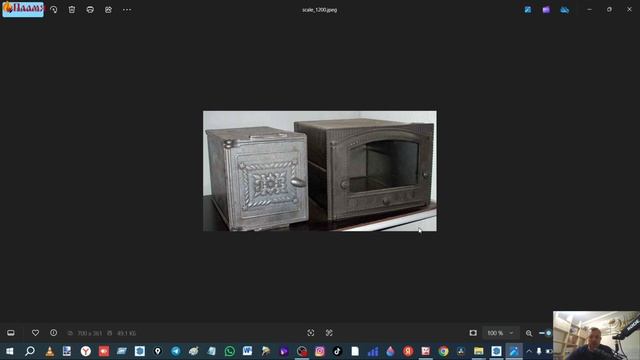Expand the system tray hidden icons chevron
Screen dimensions: 640x360
click(x=529, y=351)
